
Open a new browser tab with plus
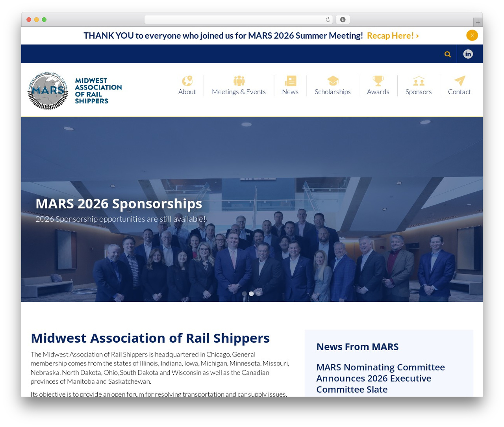point(478,22)
